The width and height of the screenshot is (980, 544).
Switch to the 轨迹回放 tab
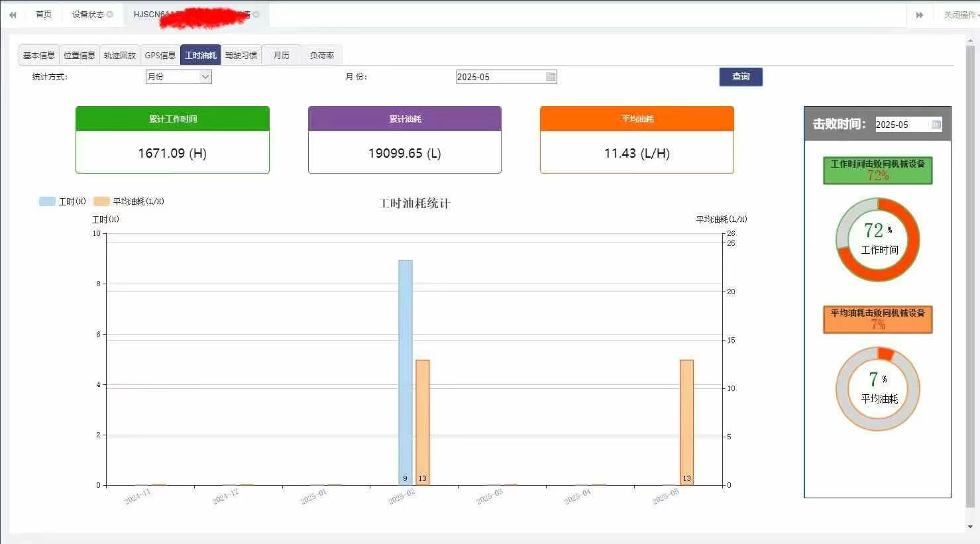click(119, 56)
